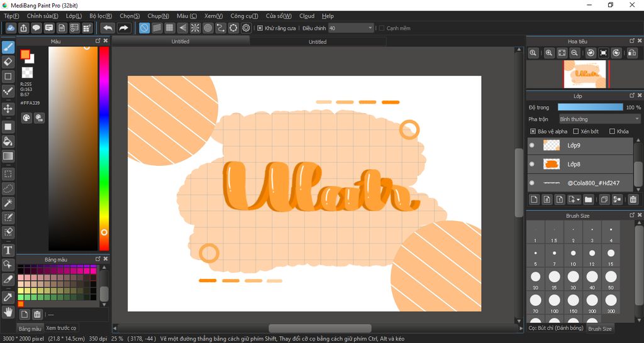Toggle Cạnh mềm checkbox

[x=382, y=28]
